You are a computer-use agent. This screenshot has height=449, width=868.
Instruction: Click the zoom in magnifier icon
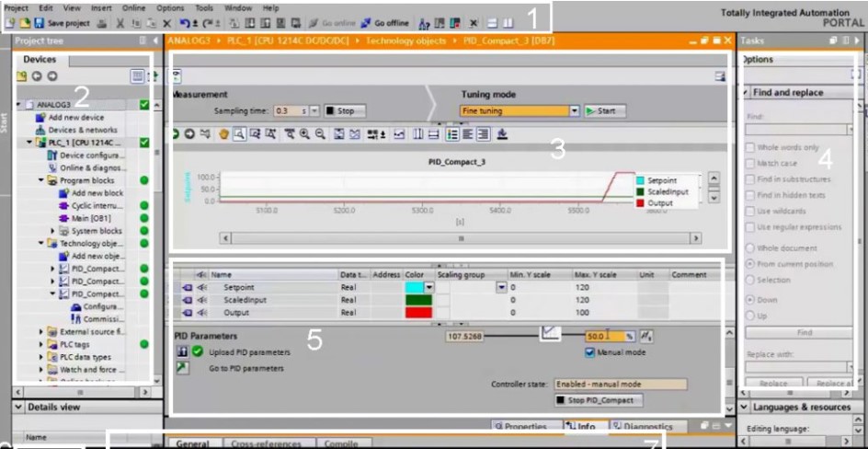coord(304,134)
